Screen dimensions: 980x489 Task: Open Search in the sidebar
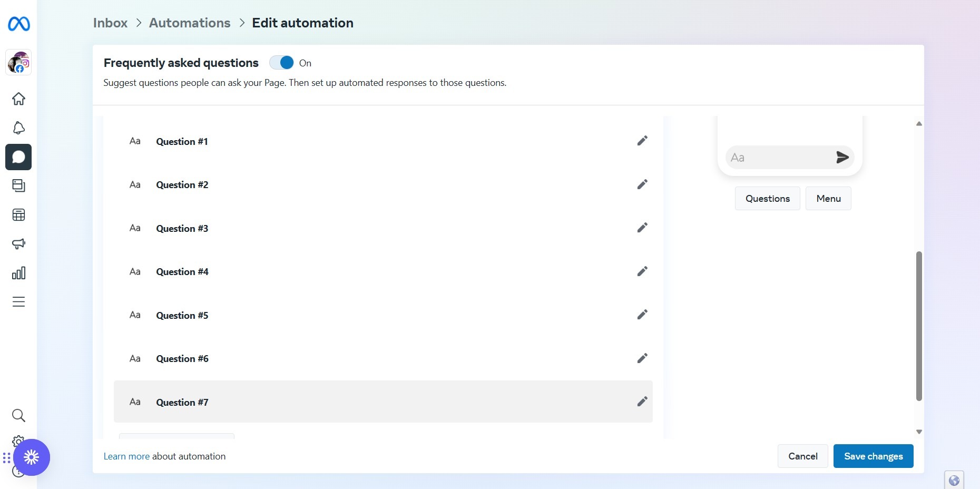pos(18,415)
